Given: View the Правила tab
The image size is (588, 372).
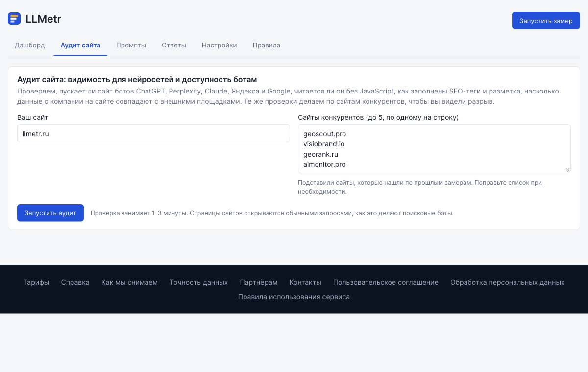Looking at the screenshot, I should (267, 46).
